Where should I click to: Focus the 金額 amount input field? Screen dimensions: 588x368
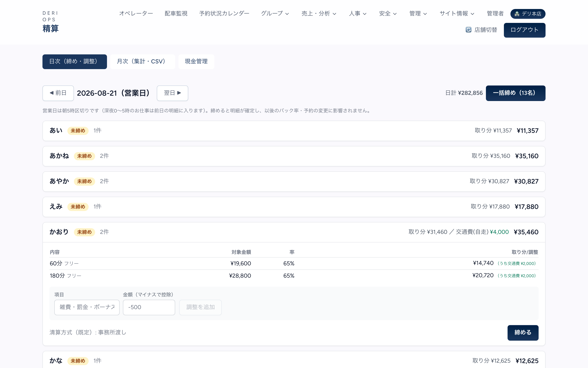[149, 307]
